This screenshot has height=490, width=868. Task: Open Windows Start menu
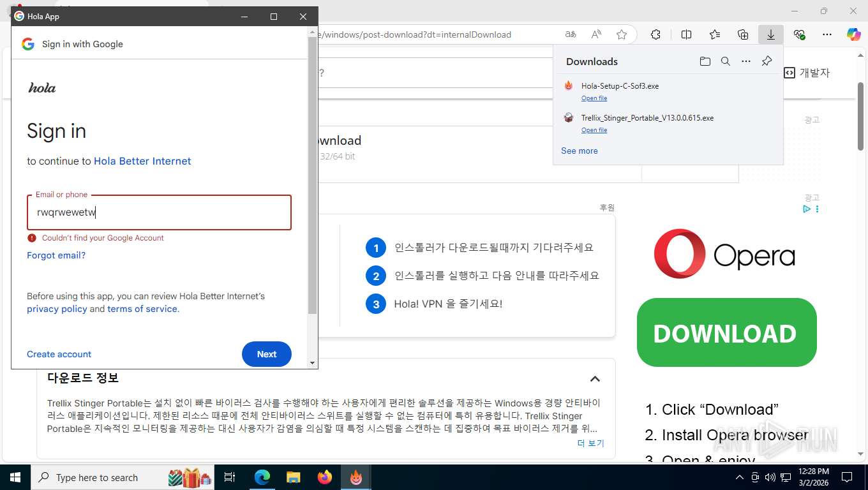tap(15, 477)
